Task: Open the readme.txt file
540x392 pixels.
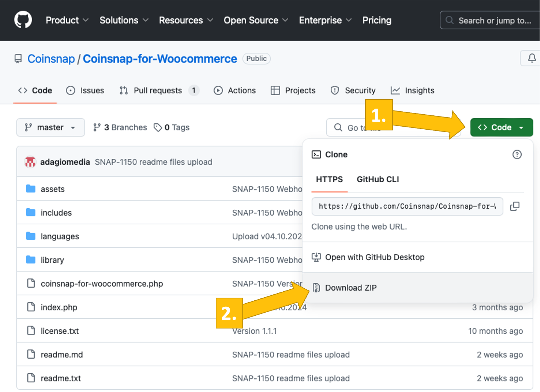Action: 61,378
